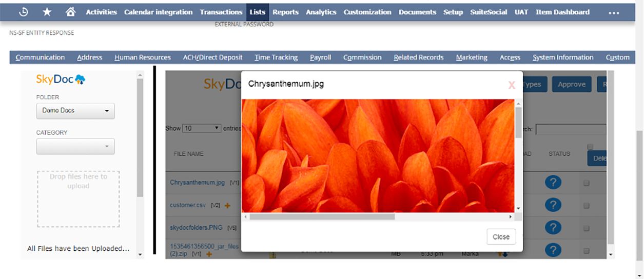Open the Lists menu
Image resolution: width=644 pixels, height=279 pixels.
click(x=258, y=12)
